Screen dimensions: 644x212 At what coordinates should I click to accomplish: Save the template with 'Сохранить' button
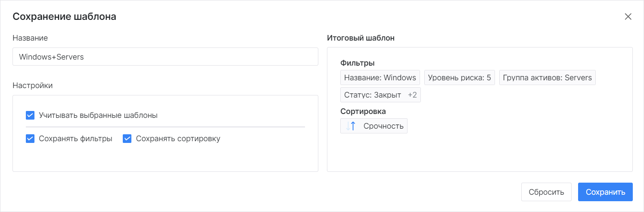pos(605,192)
